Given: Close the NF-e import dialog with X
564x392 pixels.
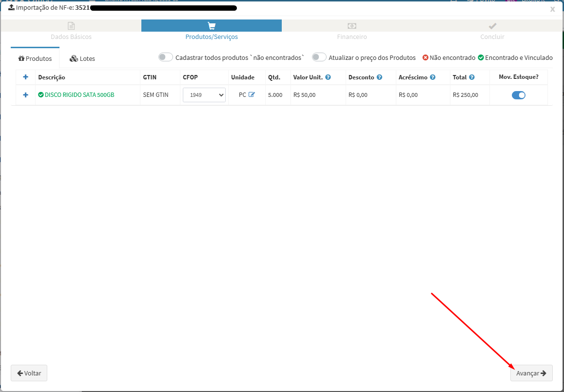Looking at the screenshot, I should (552, 9).
